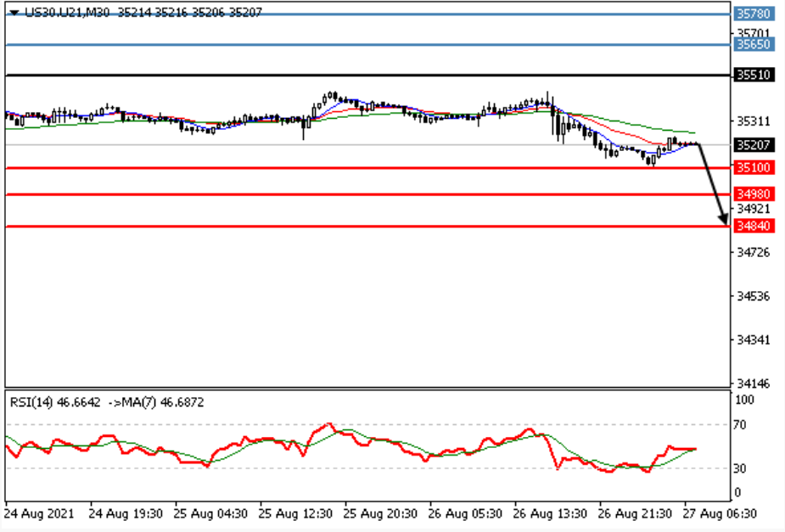Screen dimensions: 785x532
Task: Select the red horizontal line at 34980
Action: [368, 194]
